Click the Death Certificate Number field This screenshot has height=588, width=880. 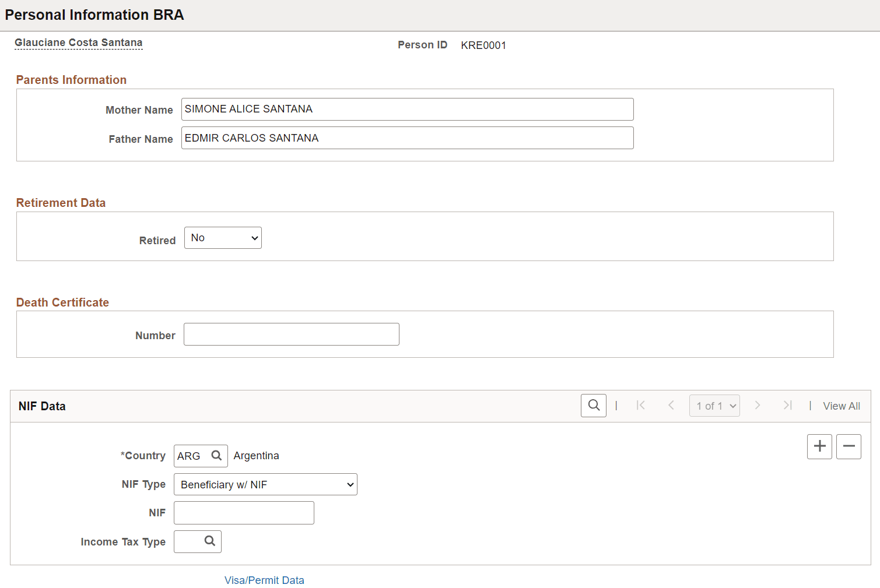pyautogui.click(x=290, y=334)
